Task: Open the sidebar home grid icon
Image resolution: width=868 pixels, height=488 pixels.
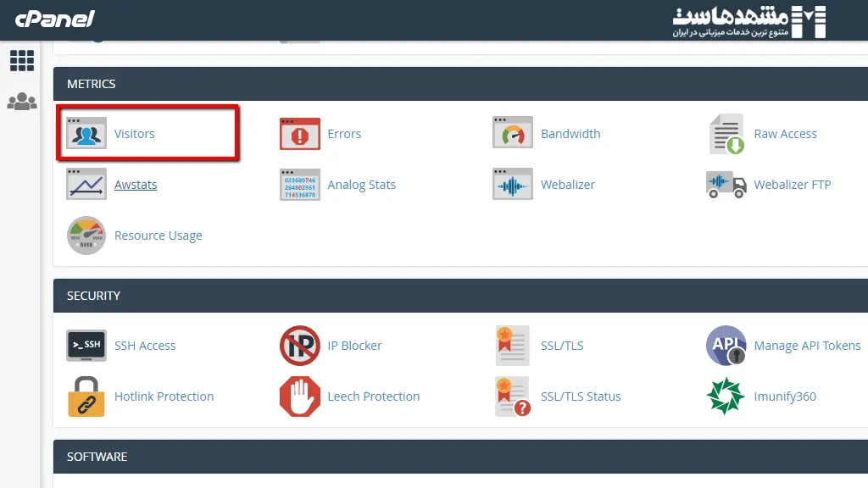Action: click(21, 60)
